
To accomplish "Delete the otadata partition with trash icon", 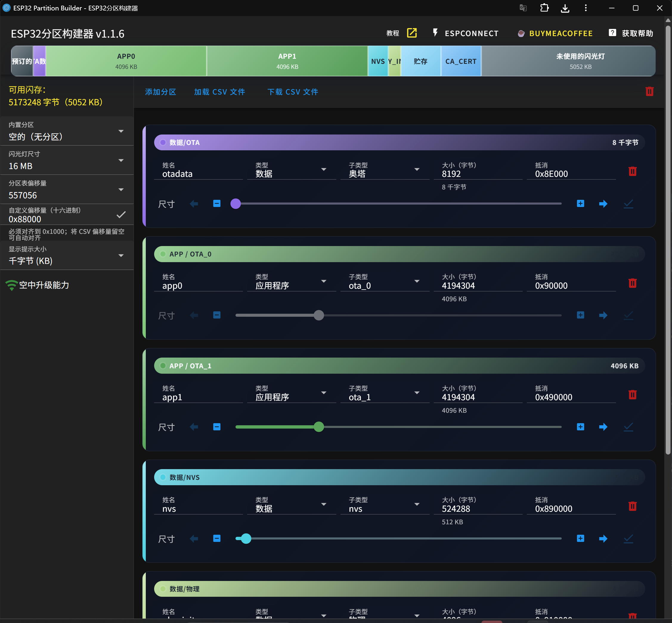I will pos(632,171).
